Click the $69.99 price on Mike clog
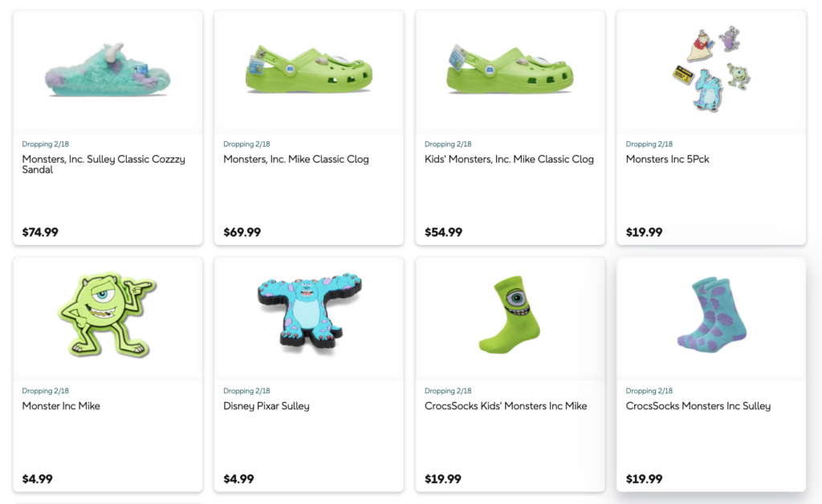822x504 pixels. (242, 233)
